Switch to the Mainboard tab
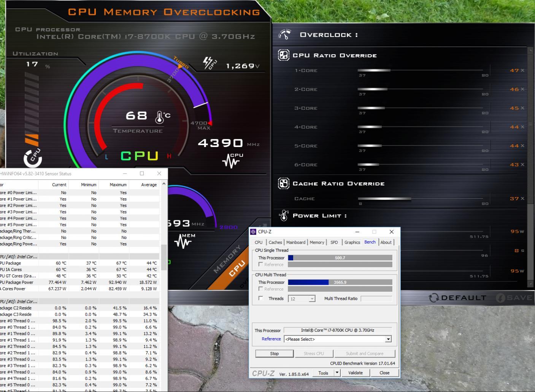 point(296,242)
